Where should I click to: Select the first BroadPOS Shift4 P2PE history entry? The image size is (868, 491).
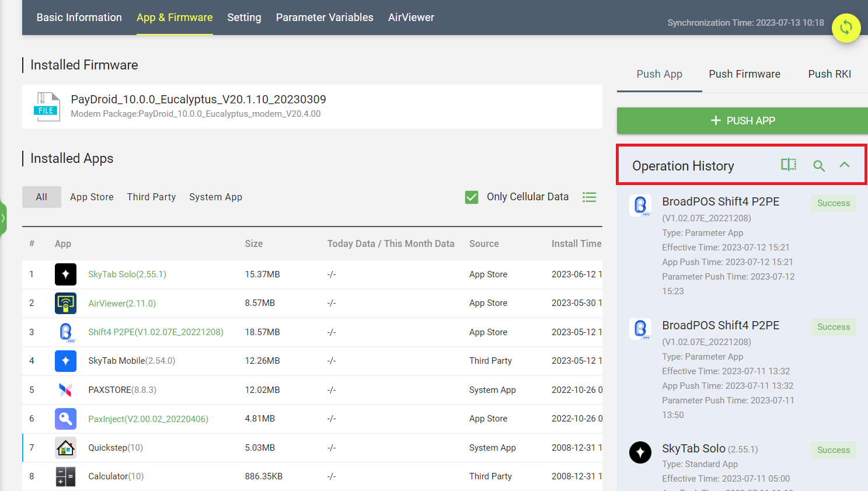(x=720, y=202)
